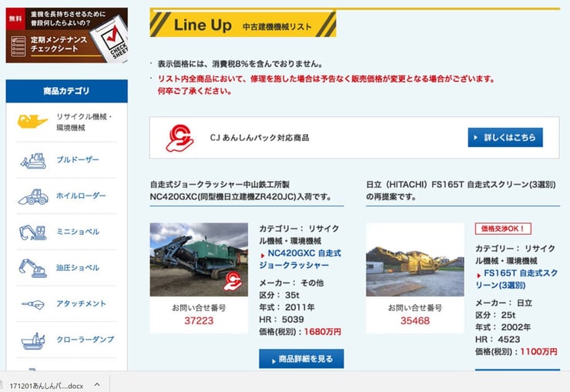Open the ブルドーザー category
Image resolution: width=570 pixels, height=392 pixels.
(78, 160)
